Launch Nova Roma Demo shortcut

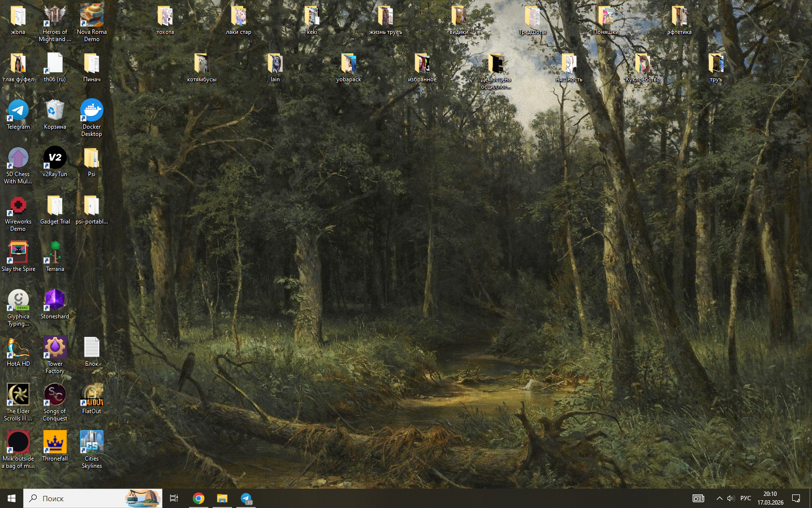tap(92, 23)
